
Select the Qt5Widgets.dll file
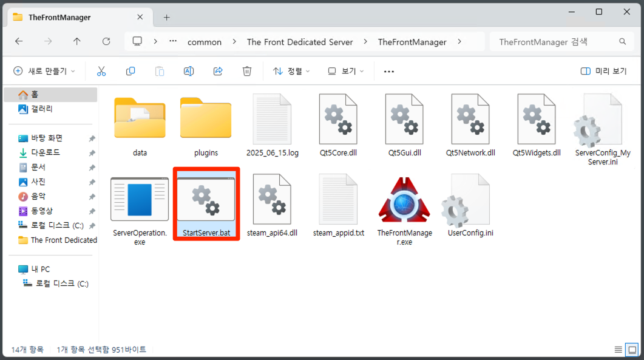537,125
